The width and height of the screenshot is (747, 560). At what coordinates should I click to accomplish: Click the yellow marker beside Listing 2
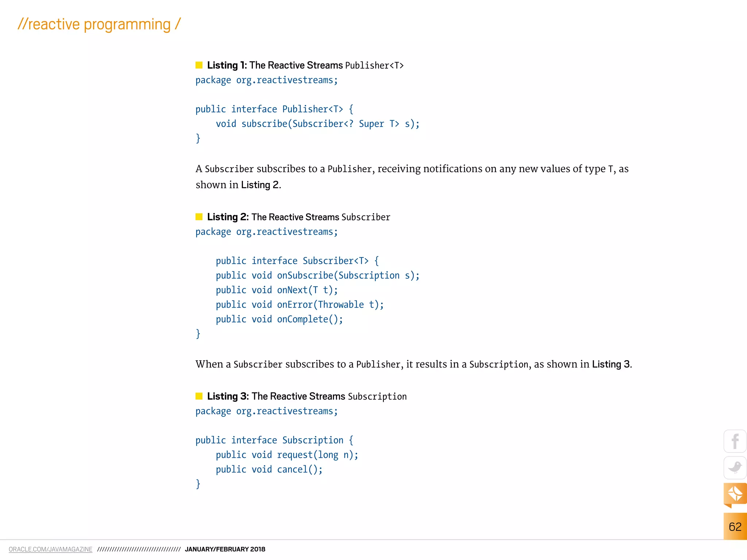pyautogui.click(x=199, y=217)
